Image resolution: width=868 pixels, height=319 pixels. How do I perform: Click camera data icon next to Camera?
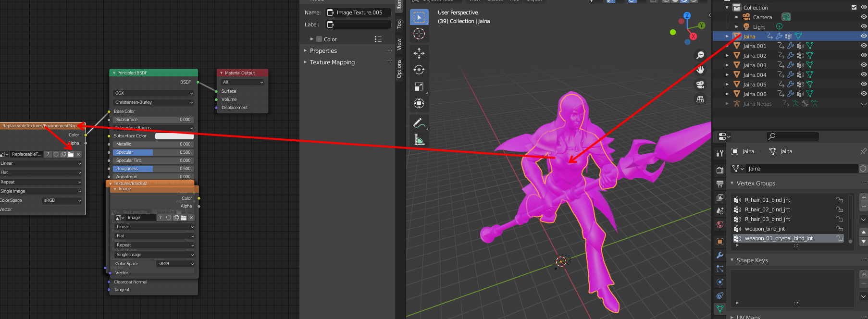pyautogui.click(x=786, y=17)
